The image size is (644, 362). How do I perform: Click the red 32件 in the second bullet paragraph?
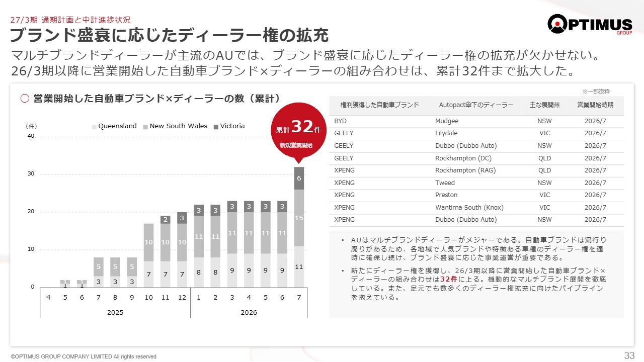448,279
